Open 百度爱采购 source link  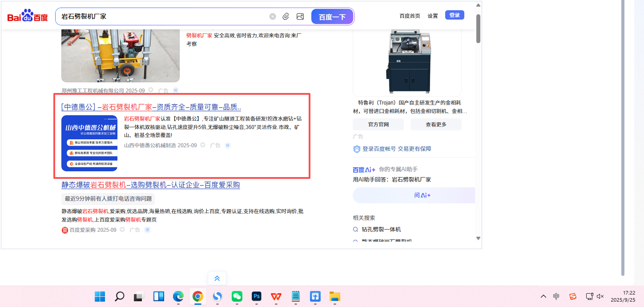tap(82, 230)
